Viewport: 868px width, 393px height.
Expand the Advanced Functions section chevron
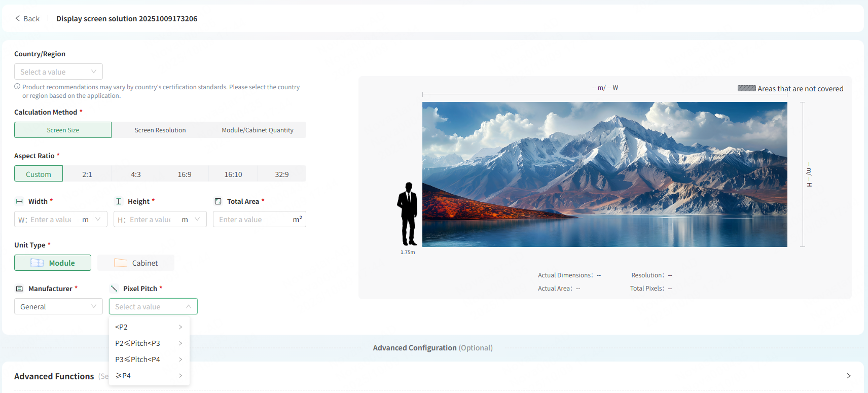pyautogui.click(x=848, y=376)
